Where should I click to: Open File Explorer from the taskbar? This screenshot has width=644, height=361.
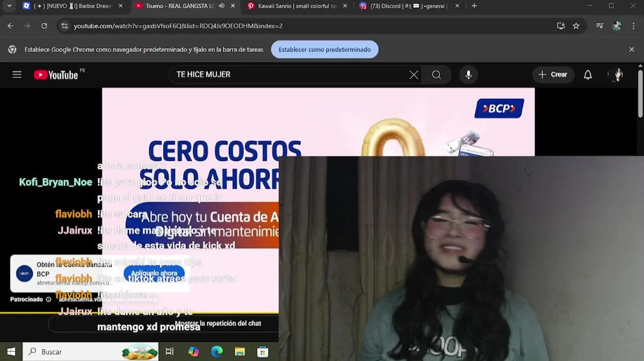[x=240, y=351]
